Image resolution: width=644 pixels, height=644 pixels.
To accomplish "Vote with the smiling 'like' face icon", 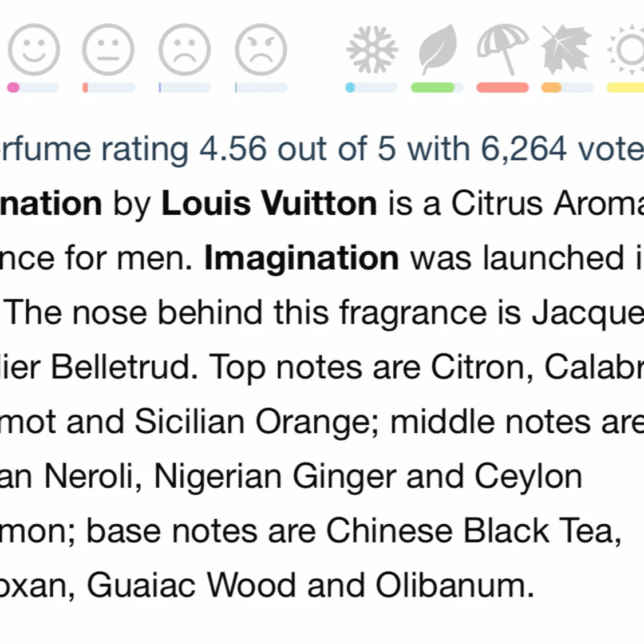I will click(x=34, y=50).
